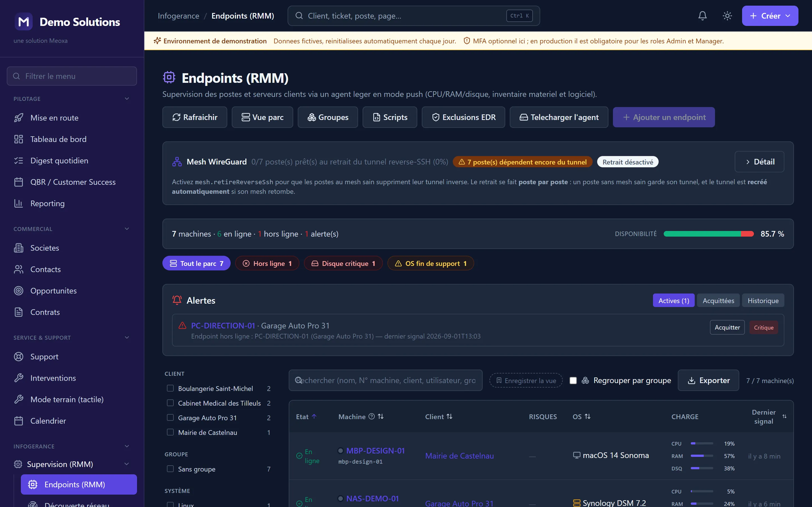Switch to the Acquittées alerts tab

pos(718,301)
